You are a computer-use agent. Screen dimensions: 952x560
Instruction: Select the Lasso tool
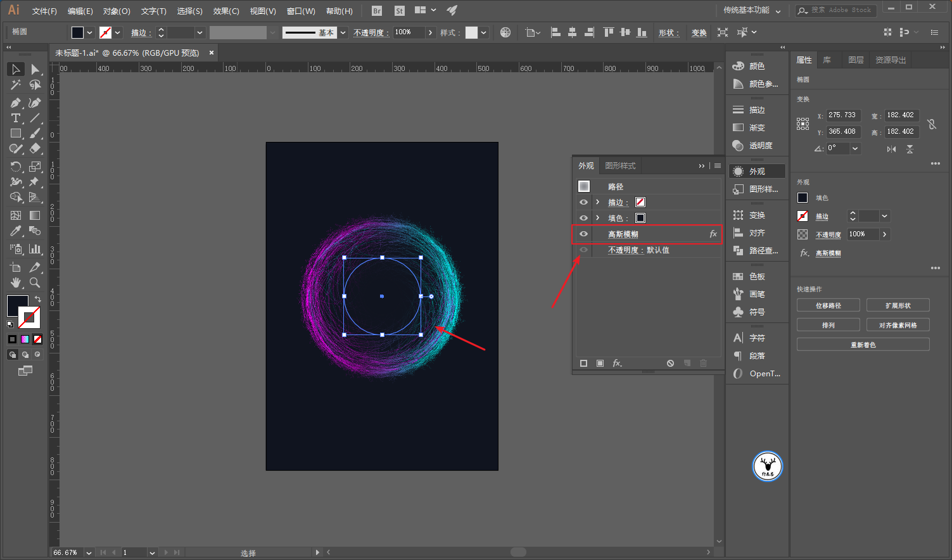[35, 85]
